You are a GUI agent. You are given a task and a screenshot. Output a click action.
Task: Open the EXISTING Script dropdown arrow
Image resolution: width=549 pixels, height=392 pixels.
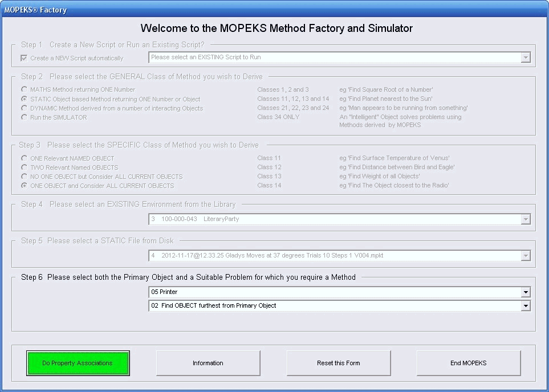click(525, 58)
